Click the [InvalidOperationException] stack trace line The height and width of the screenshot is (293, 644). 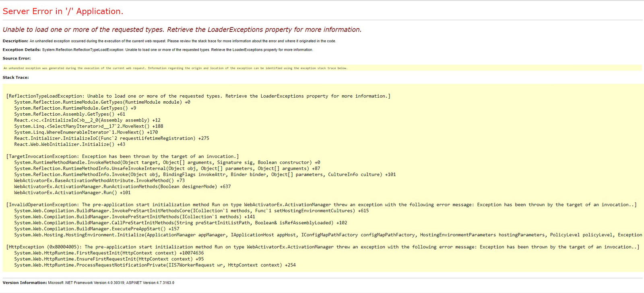[x=321, y=205]
